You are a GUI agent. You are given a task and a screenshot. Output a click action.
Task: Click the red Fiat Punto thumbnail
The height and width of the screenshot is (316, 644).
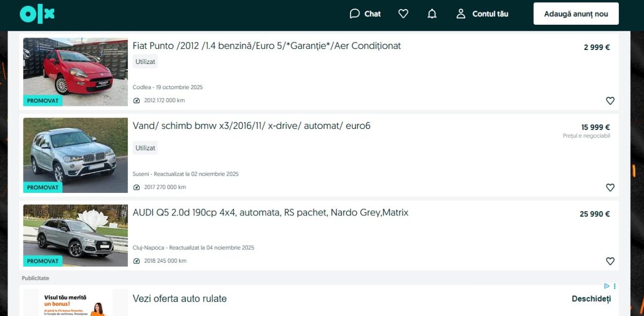pyautogui.click(x=75, y=71)
